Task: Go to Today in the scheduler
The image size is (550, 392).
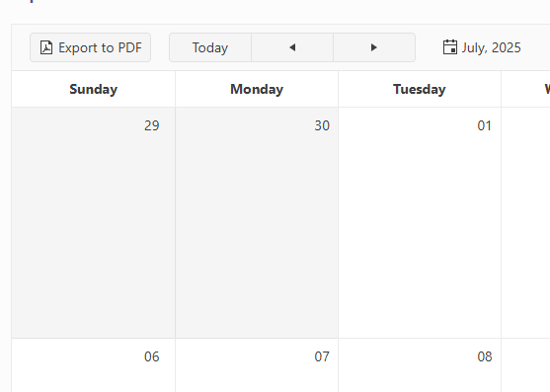Action: (x=210, y=47)
